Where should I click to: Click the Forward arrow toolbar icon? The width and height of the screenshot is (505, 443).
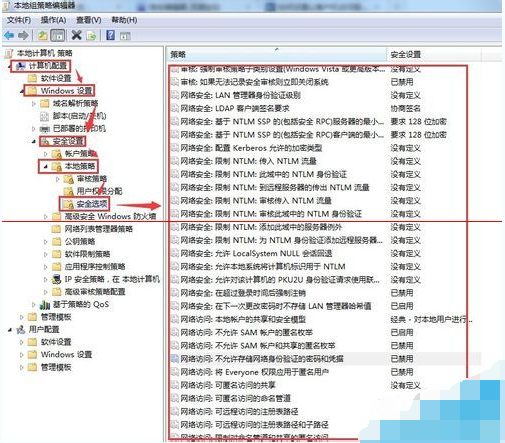pos(23,35)
